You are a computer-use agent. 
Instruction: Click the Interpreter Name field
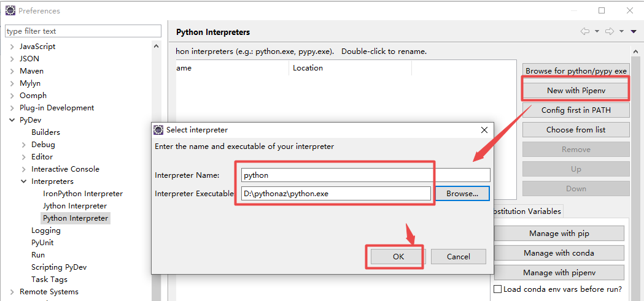coord(365,175)
